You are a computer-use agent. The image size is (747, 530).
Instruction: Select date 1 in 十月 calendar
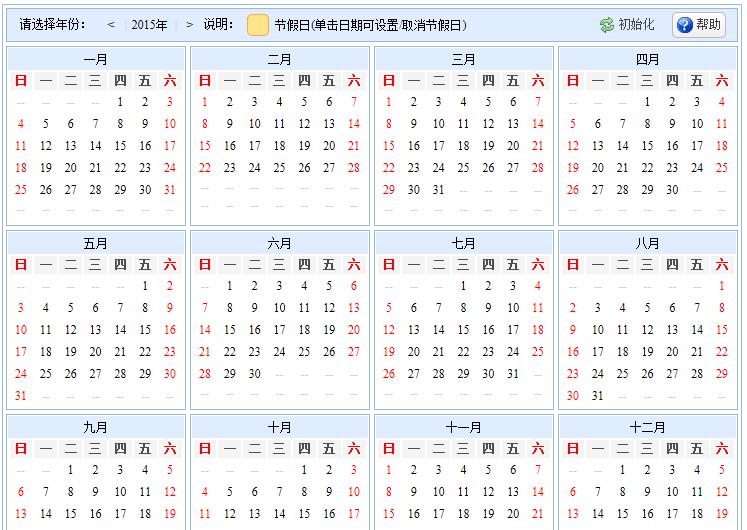click(x=304, y=470)
